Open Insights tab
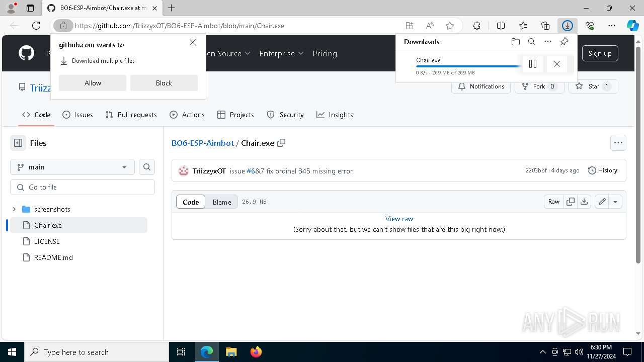Image resolution: width=644 pixels, height=362 pixels. pyautogui.click(x=335, y=115)
